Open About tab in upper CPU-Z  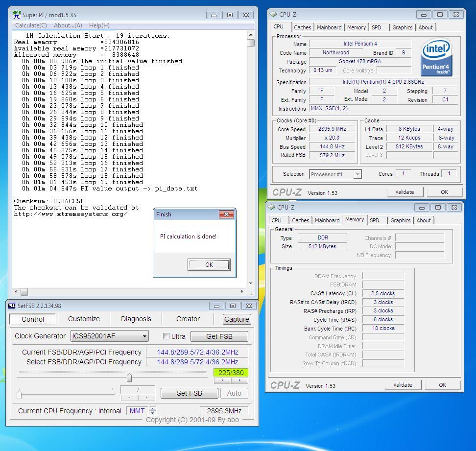point(426,27)
